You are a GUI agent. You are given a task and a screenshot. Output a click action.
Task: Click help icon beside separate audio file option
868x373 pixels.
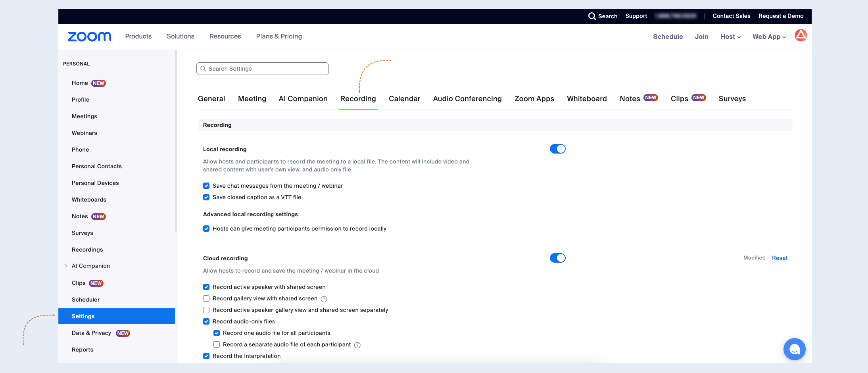pos(357,345)
